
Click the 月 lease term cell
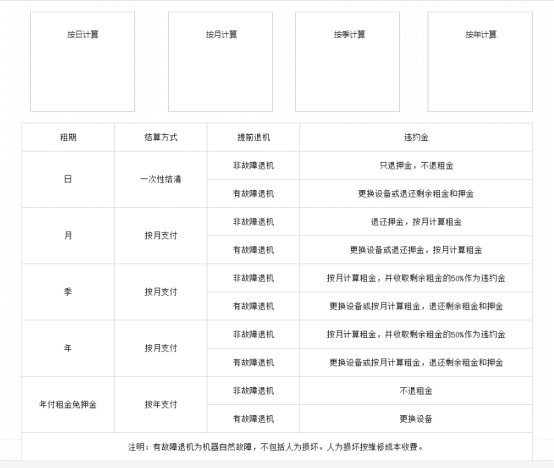(68, 236)
